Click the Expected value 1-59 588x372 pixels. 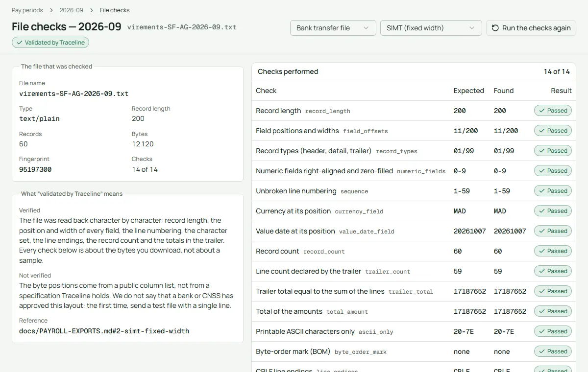click(462, 191)
